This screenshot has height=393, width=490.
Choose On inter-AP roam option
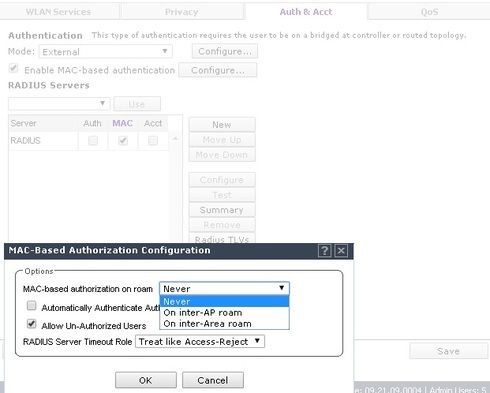224,313
